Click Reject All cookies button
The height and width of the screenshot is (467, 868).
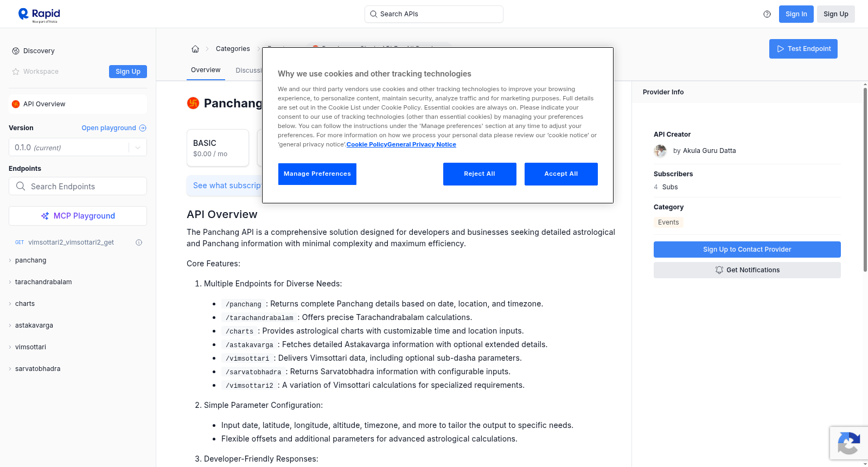pyautogui.click(x=480, y=174)
